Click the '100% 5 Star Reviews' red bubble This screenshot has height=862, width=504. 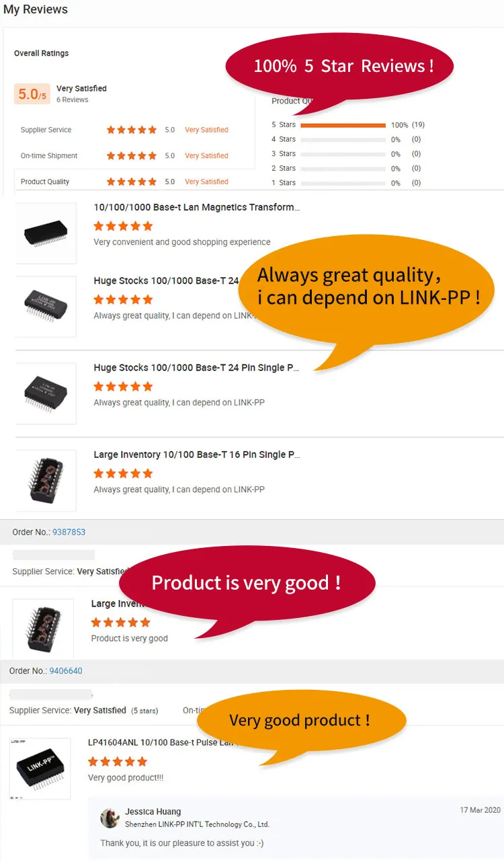339,67
